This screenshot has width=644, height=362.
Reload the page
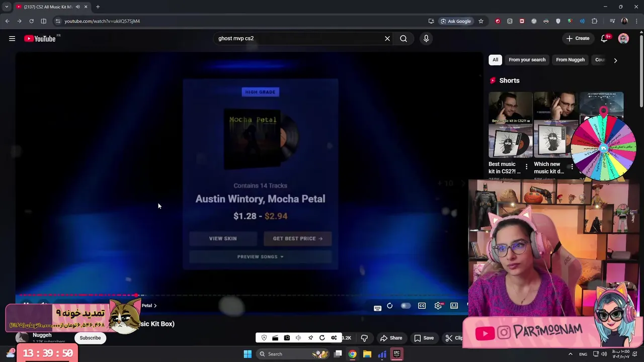pos(31,21)
